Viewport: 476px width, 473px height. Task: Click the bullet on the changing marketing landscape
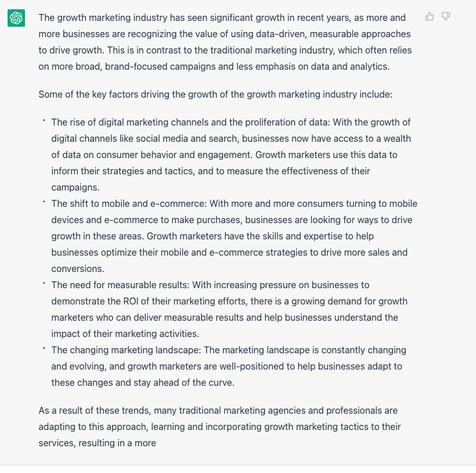pyautogui.click(x=229, y=367)
